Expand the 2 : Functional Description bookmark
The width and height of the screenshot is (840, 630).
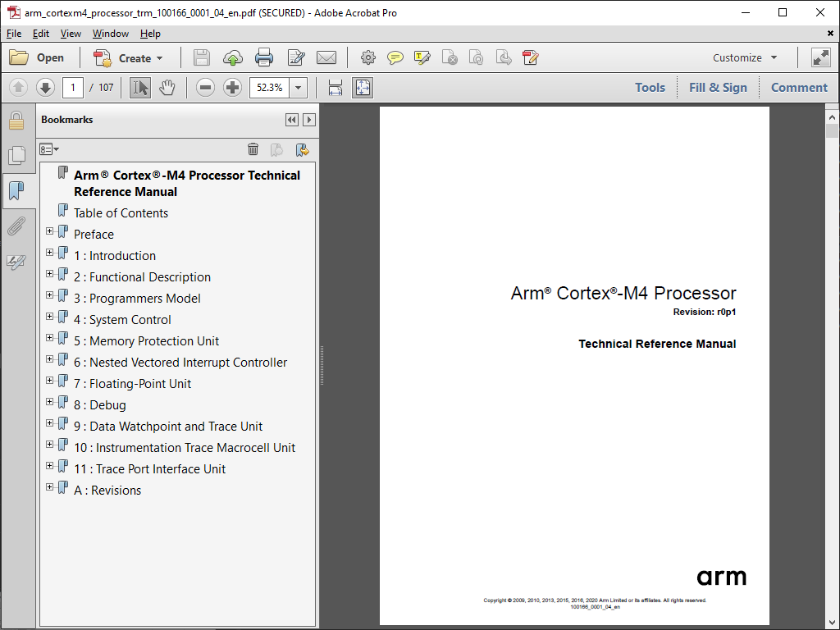click(x=50, y=274)
